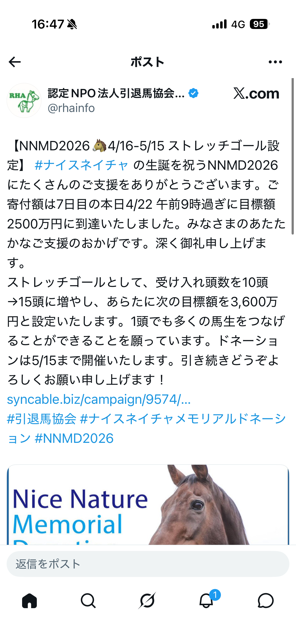The width and height of the screenshot is (296, 644).
Task: Tap the silent mode bell status icon
Action: coord(72,24)
